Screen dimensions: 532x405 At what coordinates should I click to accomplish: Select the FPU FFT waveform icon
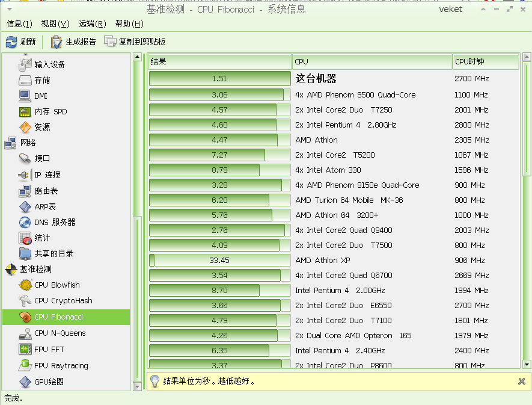pyautogui.click(x=25, y=349)
